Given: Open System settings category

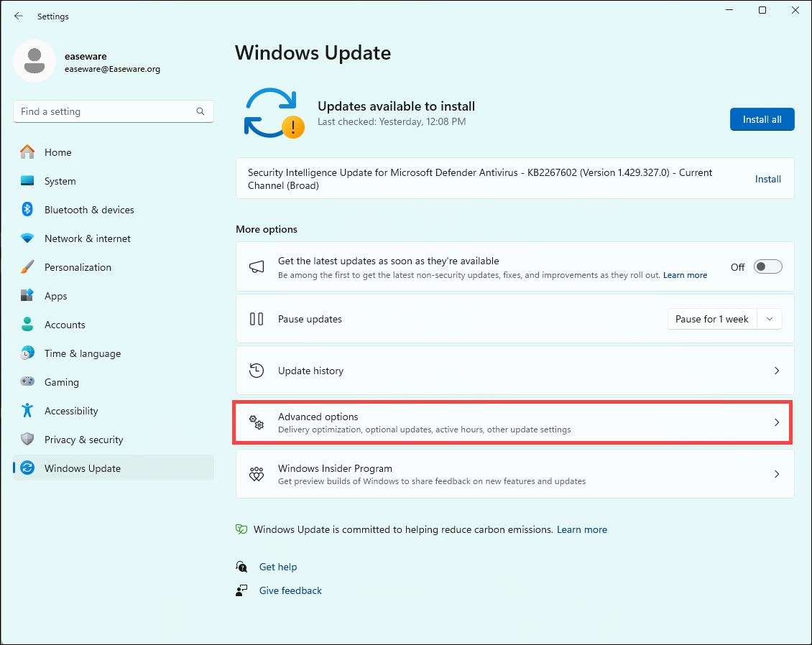Looking at the screenshot, I should 114,181.
